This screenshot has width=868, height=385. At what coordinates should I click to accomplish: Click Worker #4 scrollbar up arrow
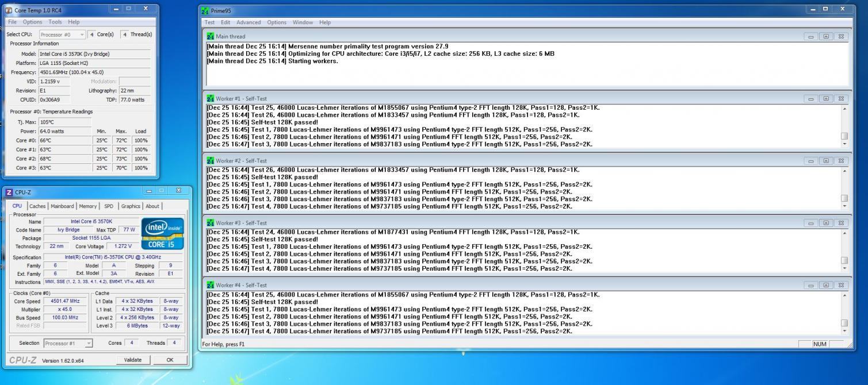pos(844,295)
